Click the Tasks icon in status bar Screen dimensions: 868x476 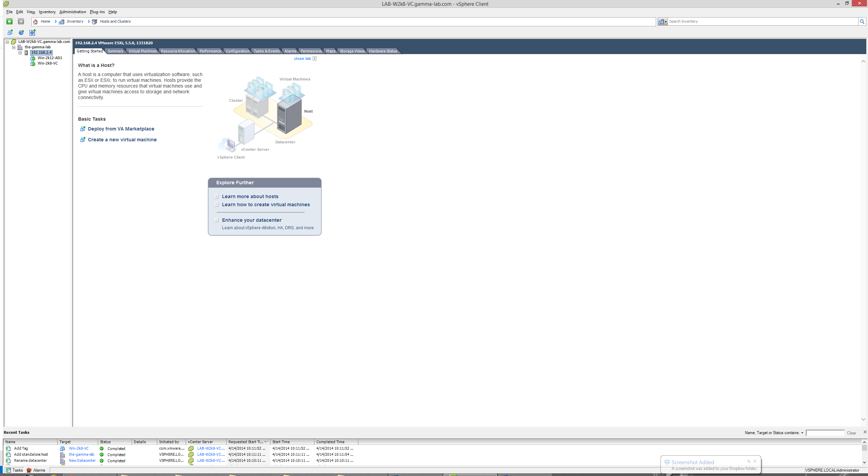pyautogui.click(x=8, y=470)
